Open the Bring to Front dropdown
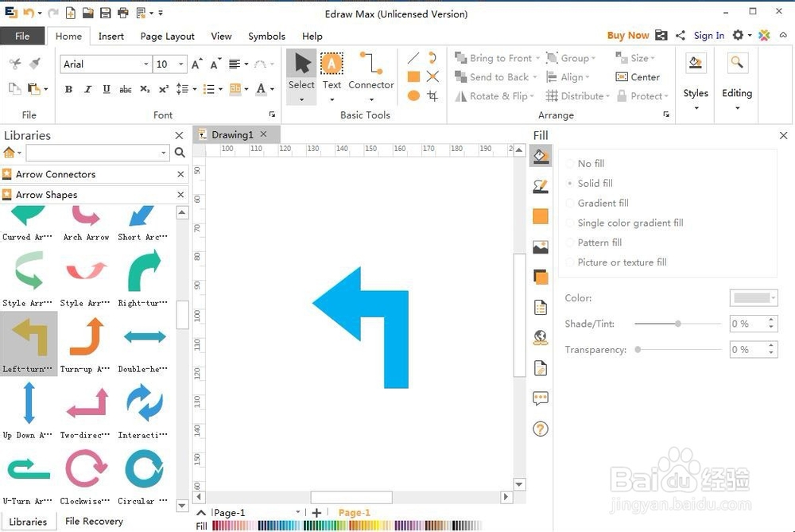The width and height of the screenshot is (795, 532). (x=538, y=58)
